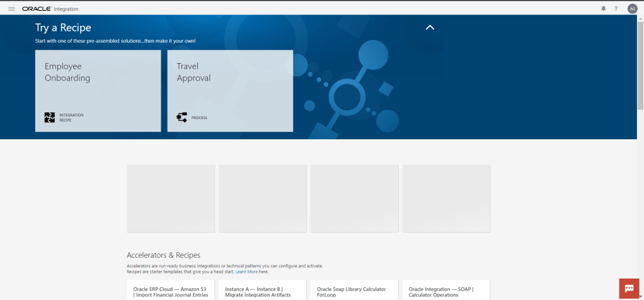Click the Process flow icon on Travel Approval

tap(182, 117)
